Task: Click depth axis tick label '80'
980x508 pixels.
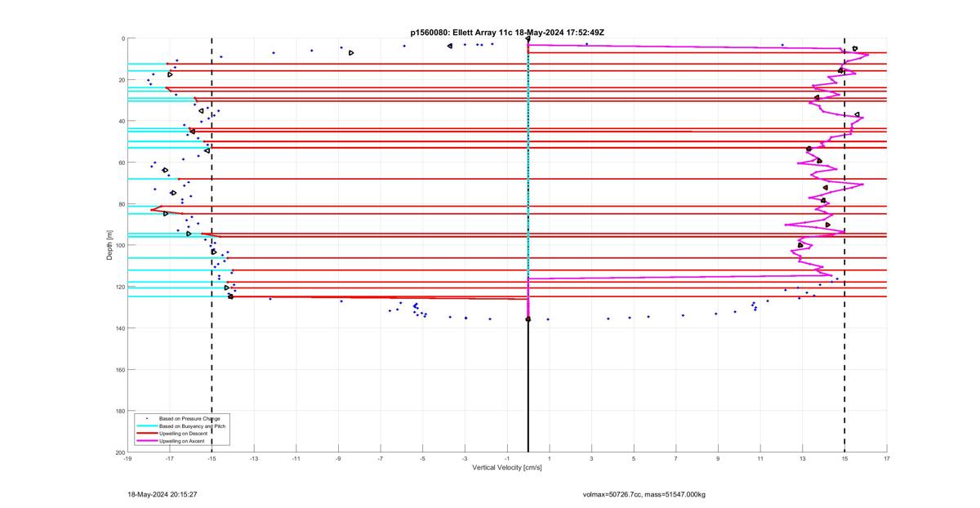Action: coord(121,204)
